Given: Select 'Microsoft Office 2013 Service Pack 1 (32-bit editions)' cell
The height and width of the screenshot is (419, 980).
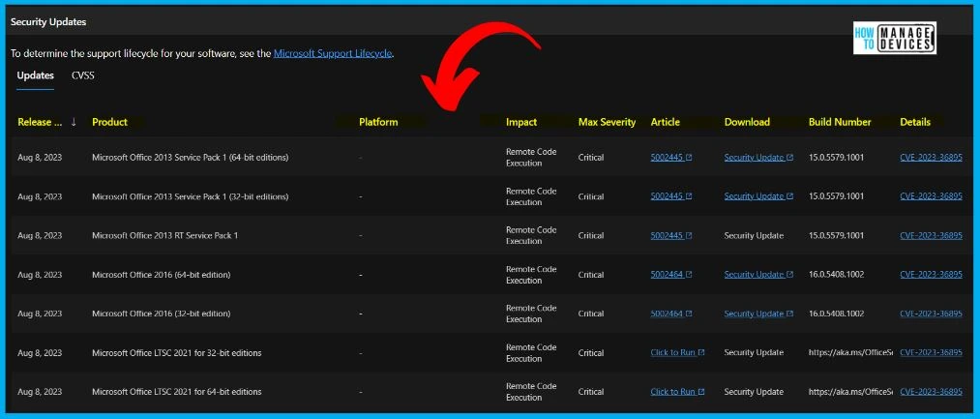Looking at the screenshot, I should [190, 196].
